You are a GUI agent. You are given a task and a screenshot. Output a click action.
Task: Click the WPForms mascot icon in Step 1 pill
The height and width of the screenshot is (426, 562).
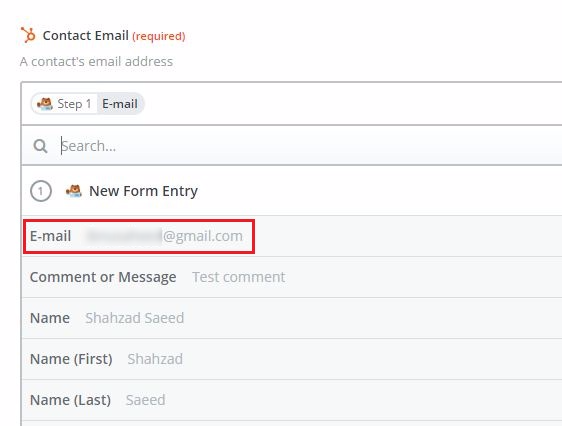coord(45,104)
